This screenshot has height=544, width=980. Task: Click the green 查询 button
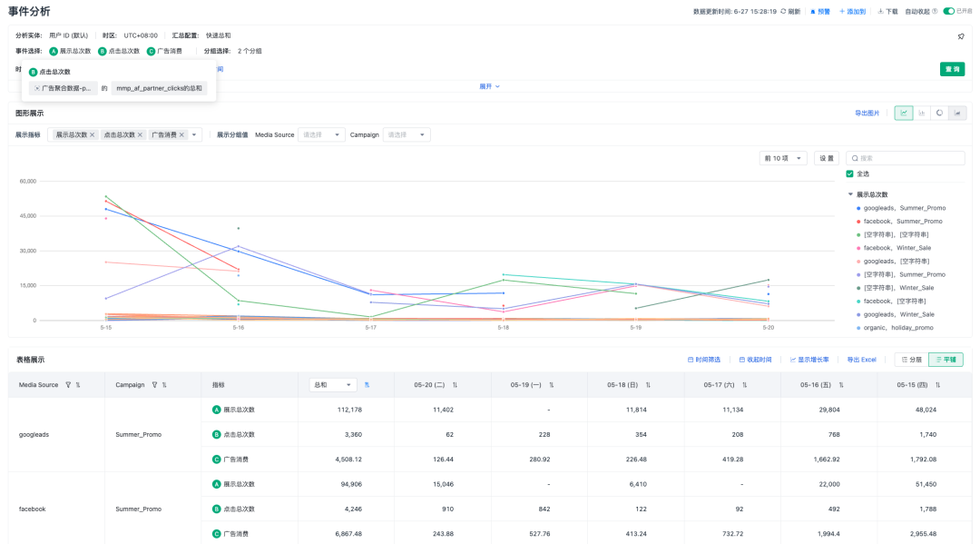[952, 69]
